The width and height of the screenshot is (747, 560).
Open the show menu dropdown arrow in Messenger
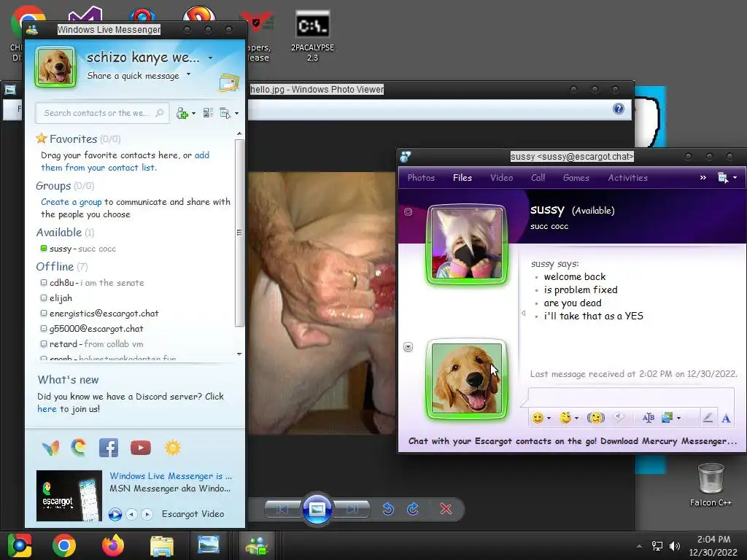click(237, 113)
